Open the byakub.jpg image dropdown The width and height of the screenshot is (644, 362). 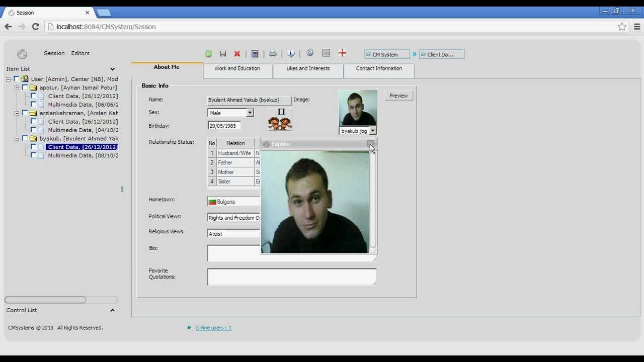coord(372,131)
